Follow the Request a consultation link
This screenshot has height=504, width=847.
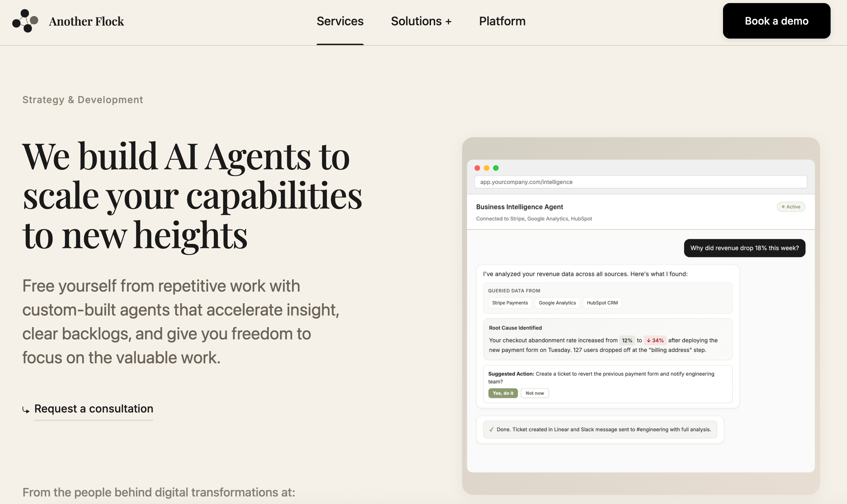(94, 409)
